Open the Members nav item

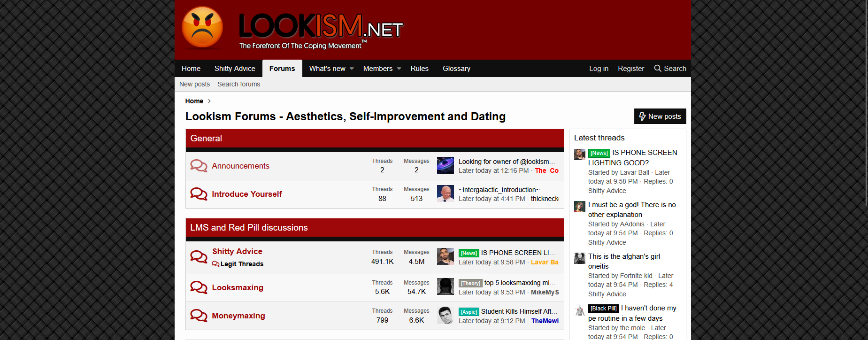coord(378,69)
